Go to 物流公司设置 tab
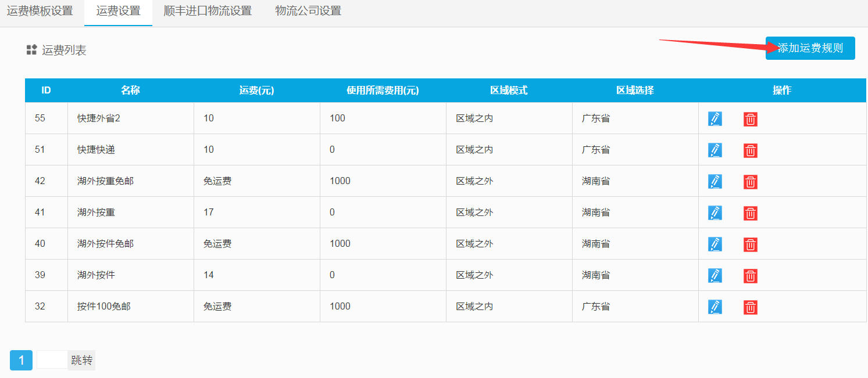Viewport: 868px width, 378px height. tap(308, 12)
